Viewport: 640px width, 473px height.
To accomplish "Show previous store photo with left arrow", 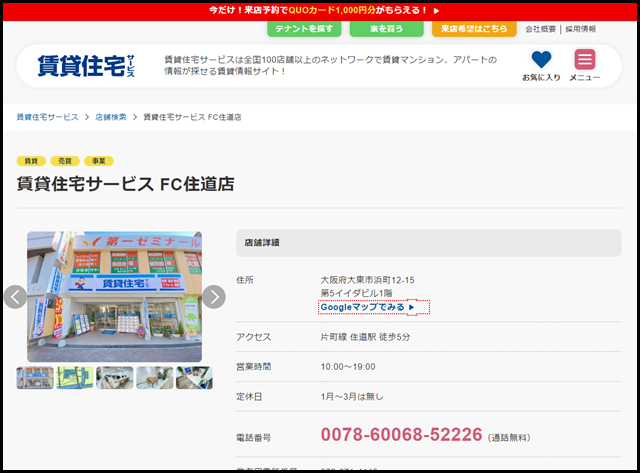I will pos(16,297).
